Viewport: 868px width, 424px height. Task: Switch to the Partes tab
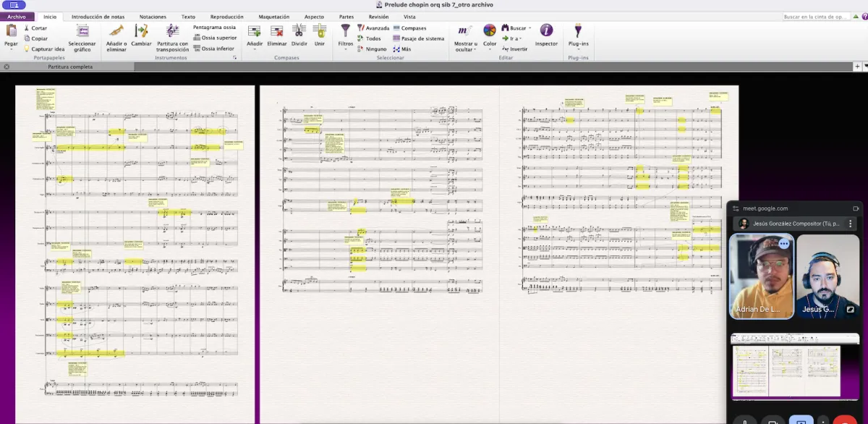tap(346, 16)
